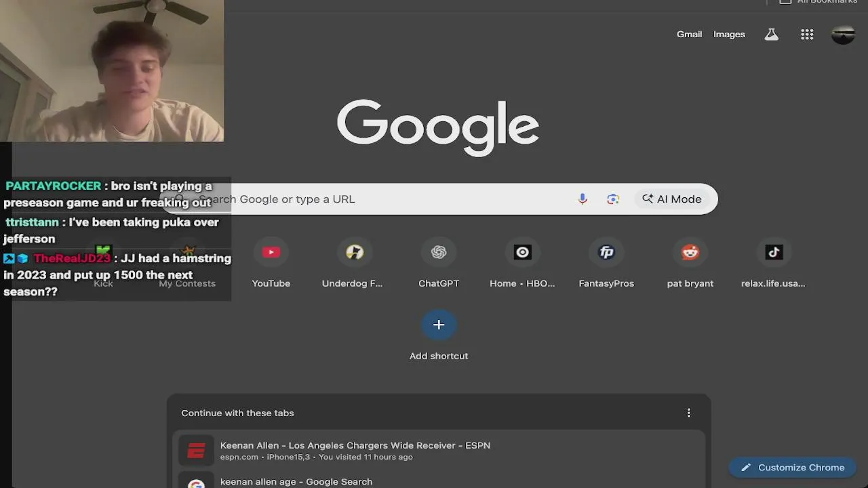Click the Customize Chrome button
This screenshot has width=868, height=488.
point(792,468)
